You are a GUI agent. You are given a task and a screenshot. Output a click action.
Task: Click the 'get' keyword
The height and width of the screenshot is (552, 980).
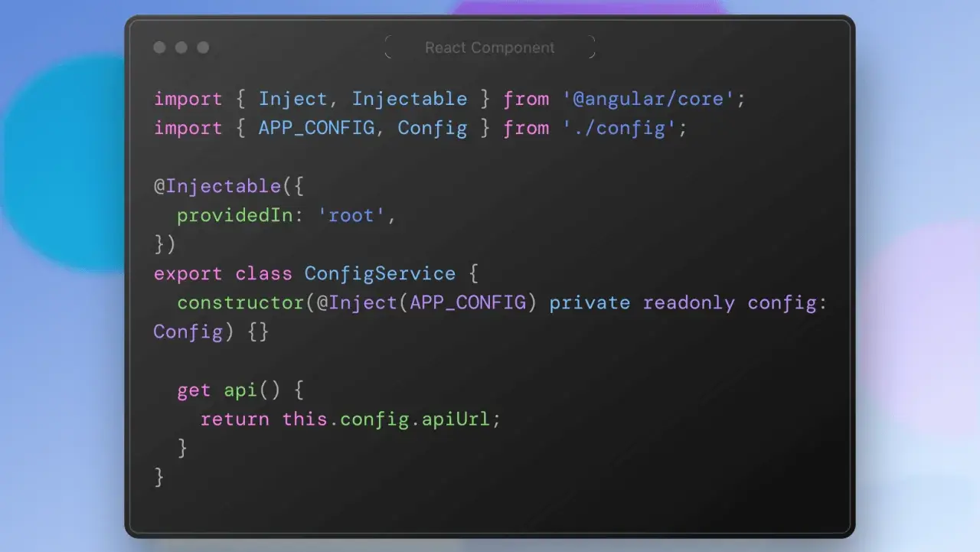[x=194, y=390]
